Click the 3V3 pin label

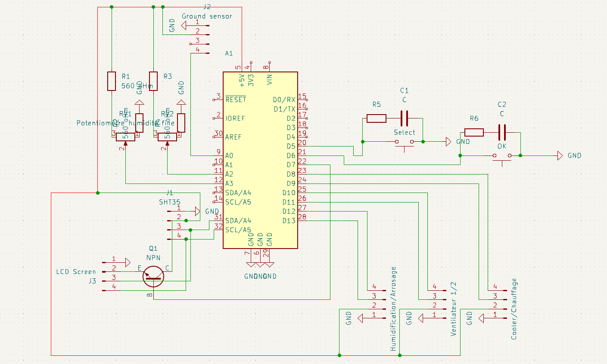pyautogui.click(x=251, y=80)
